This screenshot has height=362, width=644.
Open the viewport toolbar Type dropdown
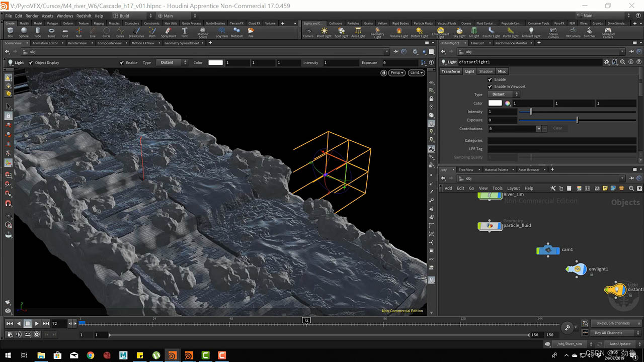pos(172,63)
